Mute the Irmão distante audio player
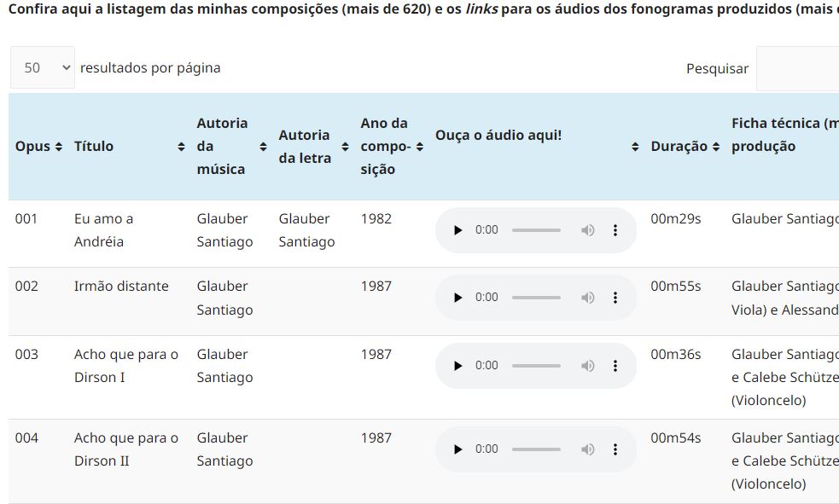The image size is (839, 504). point(587,298)
